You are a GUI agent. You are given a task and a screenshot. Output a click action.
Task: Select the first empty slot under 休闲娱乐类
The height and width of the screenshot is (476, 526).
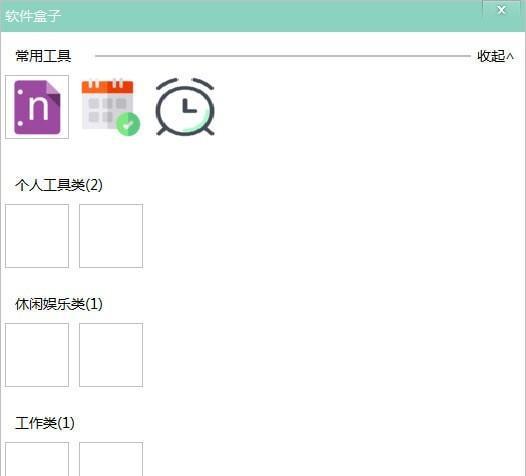(x=37, y=355)
